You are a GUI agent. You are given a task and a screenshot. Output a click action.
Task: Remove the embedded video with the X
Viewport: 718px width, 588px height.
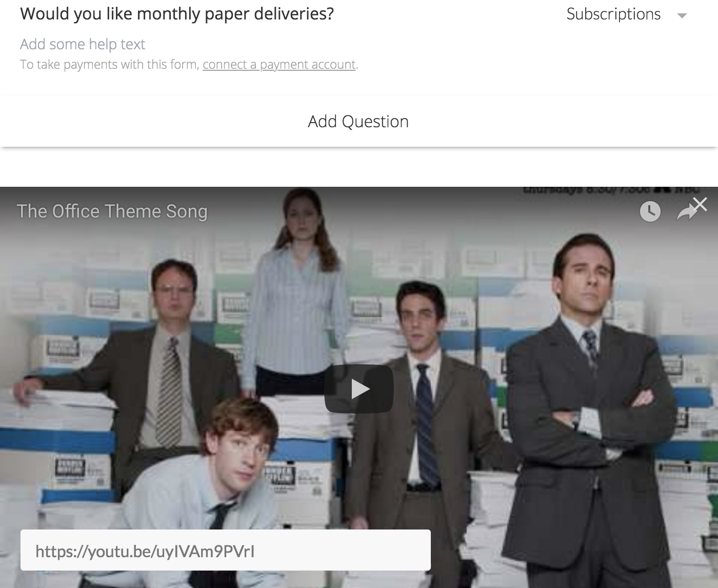tap(700, 204)
